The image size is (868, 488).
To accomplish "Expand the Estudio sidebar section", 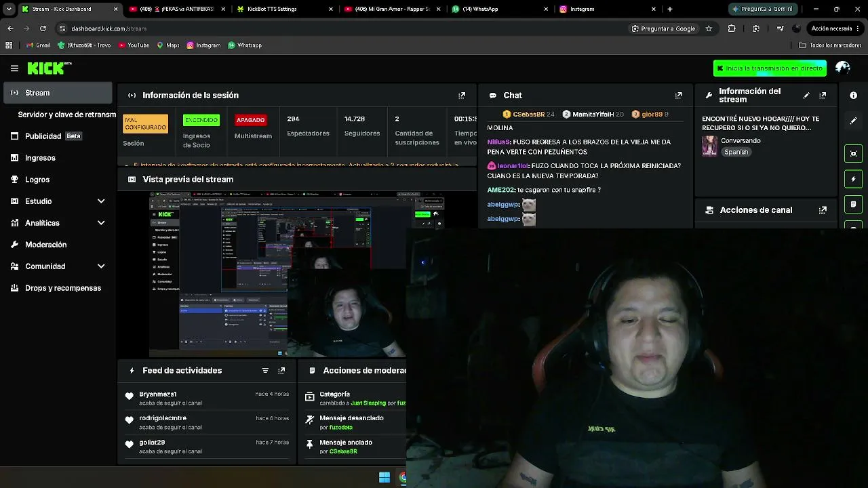I will [x=101, y=201].
